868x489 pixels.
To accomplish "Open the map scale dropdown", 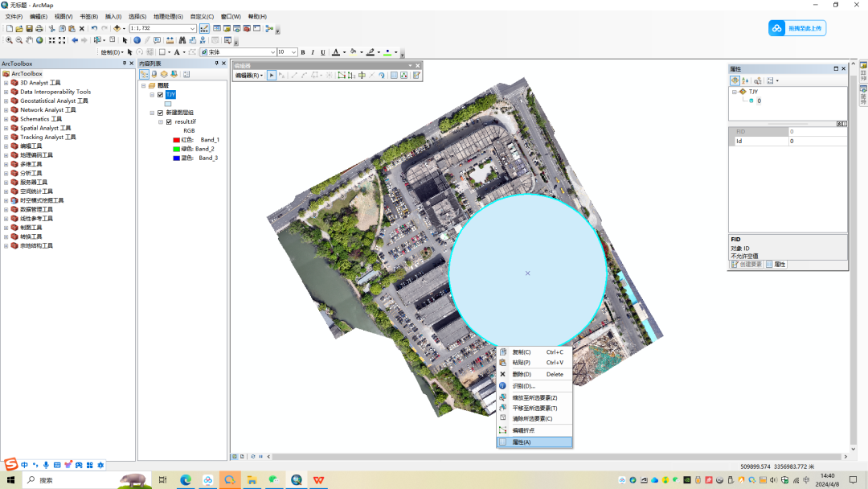I will click(193, 28).
